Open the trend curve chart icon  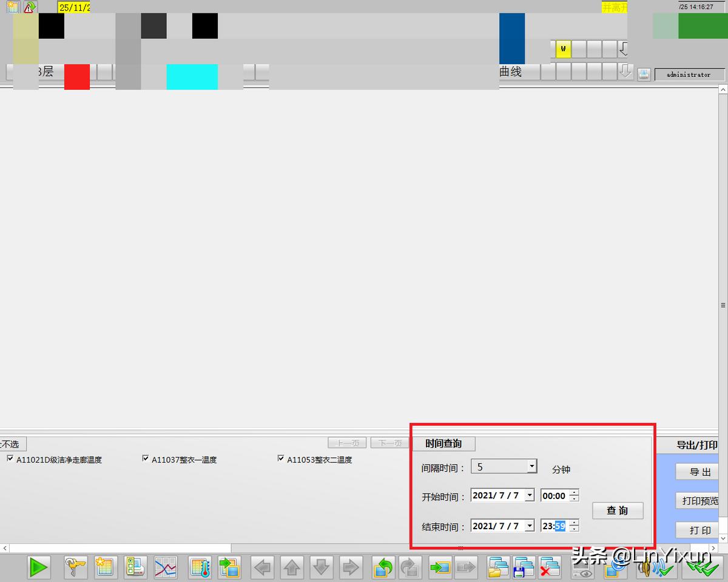(x=165, y=567)
